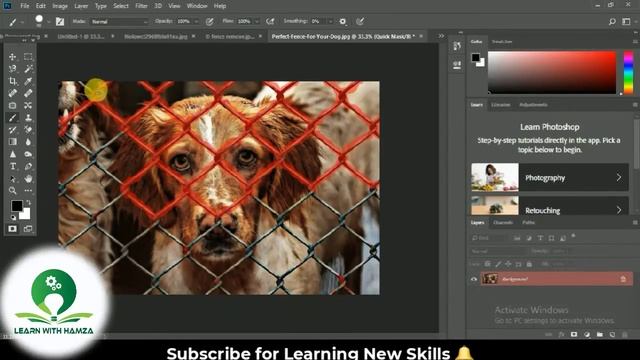Expand the Retouching tutorials chevron
The height and width of the screenshot is (360, 640).
click(x=619, y=210)
